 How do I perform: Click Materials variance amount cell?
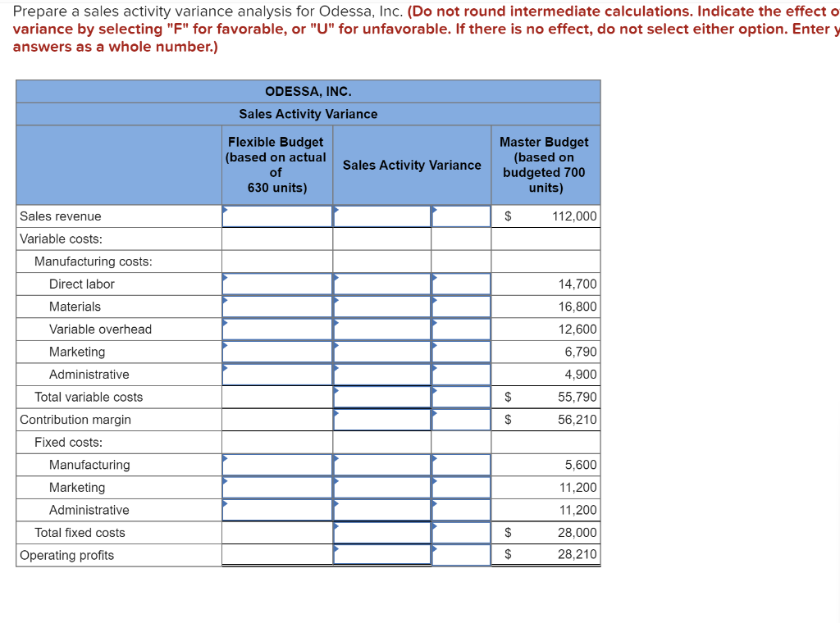382,307
